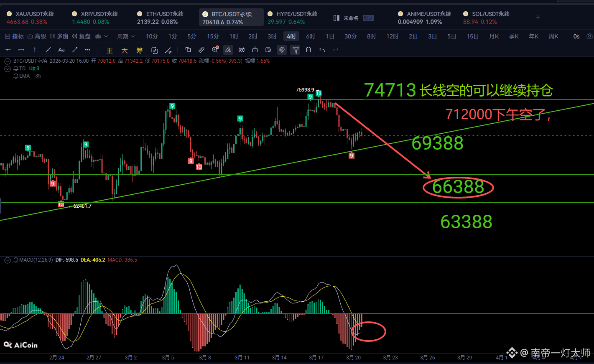Switch to the HYPE/USDT永续 tab
This screenshot has width=594, height=364.
tap(293, 18)
